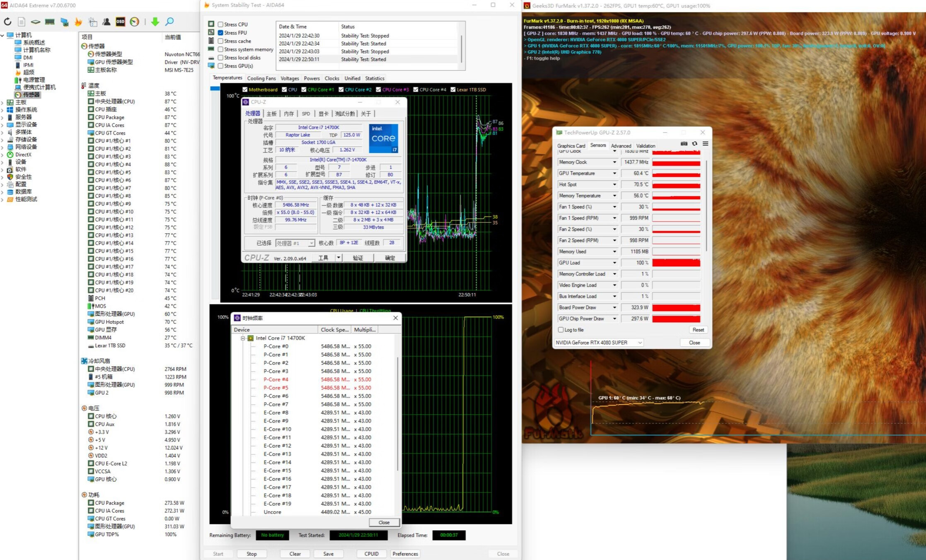Image resolution: width=926 pixels, height=560 pixels.
Task: Open the Graphics Card tab in GPU-Z
Action: pyautogui.click(x=571, y=146)
